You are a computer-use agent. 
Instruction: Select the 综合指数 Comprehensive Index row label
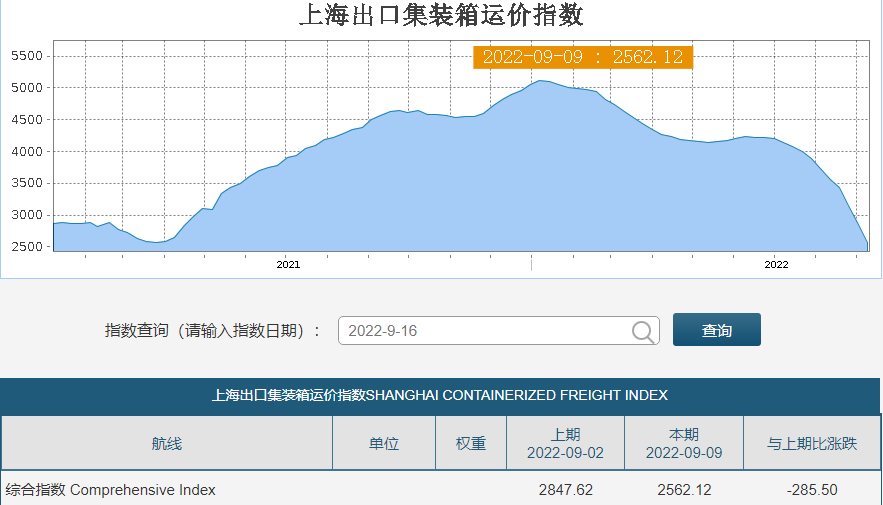click(111, 490)
